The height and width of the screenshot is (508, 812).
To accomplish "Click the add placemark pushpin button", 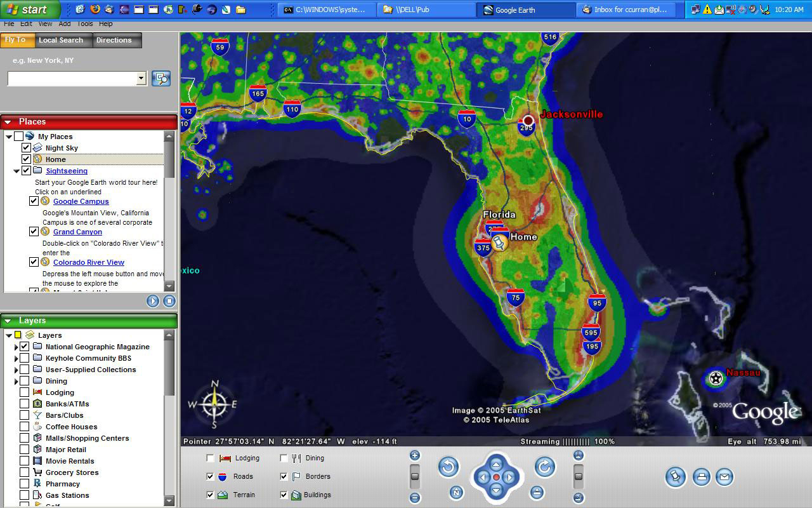I will pyautogui.click(x=676, y=476).
